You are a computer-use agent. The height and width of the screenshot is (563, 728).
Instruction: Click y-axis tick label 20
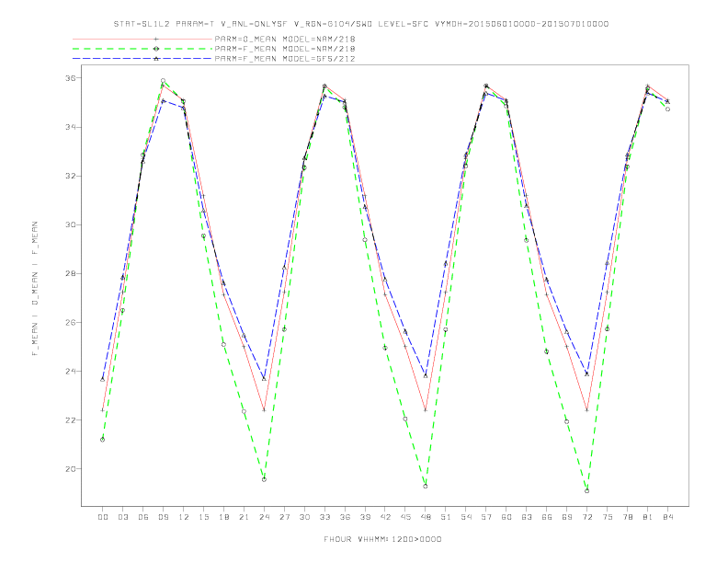(71, 468)
